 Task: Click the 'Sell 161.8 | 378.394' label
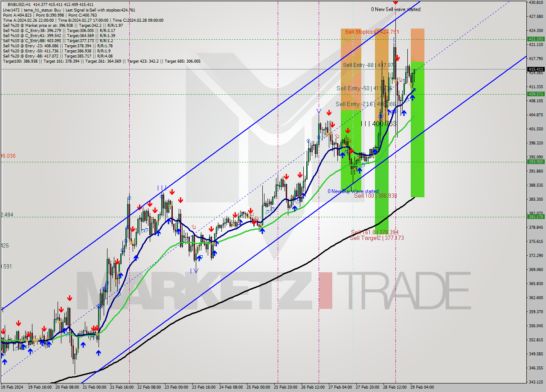375,232
